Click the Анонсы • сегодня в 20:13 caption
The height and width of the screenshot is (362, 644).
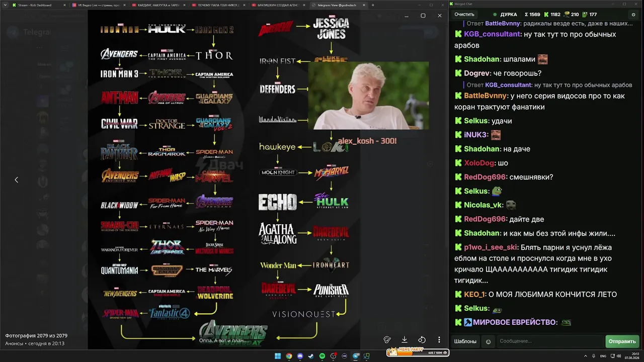tap(35, 343)
